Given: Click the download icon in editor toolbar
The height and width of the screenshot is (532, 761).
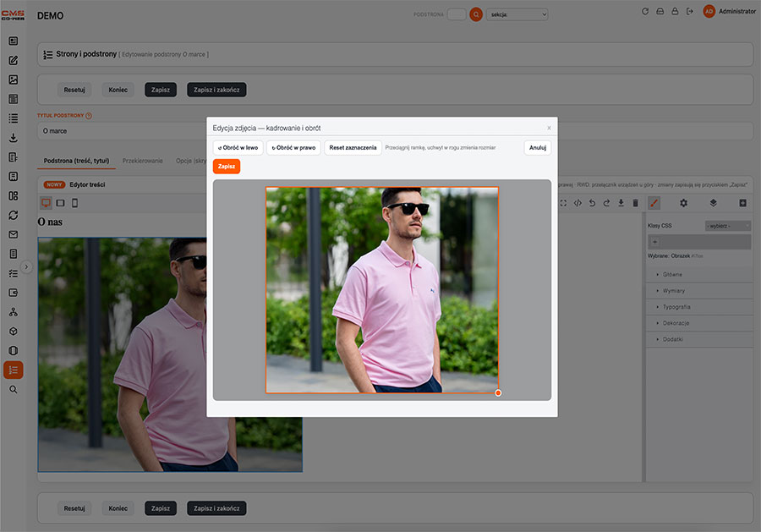Looking at the screenshot, I should click(621, 203).
